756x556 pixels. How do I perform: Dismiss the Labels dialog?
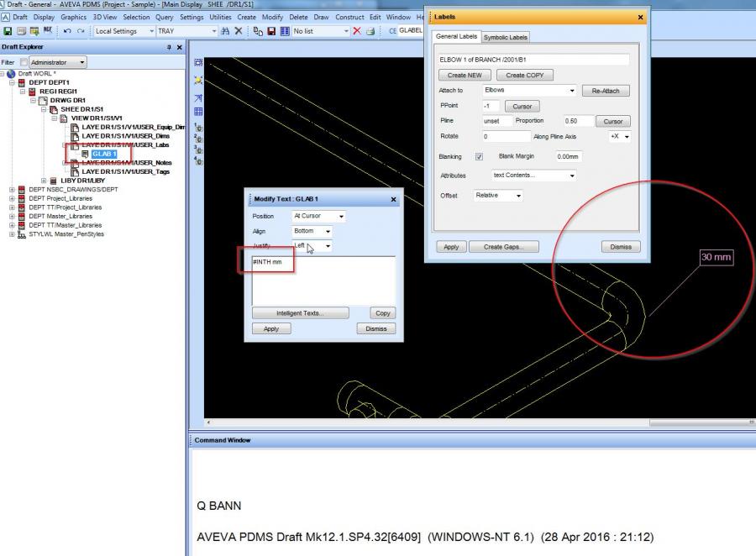click(621, 247)
